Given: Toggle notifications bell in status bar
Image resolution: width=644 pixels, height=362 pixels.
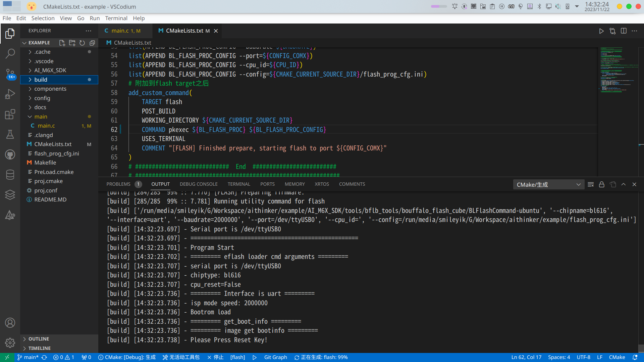Looking at the screenshot, I should [x=635, y=357].
